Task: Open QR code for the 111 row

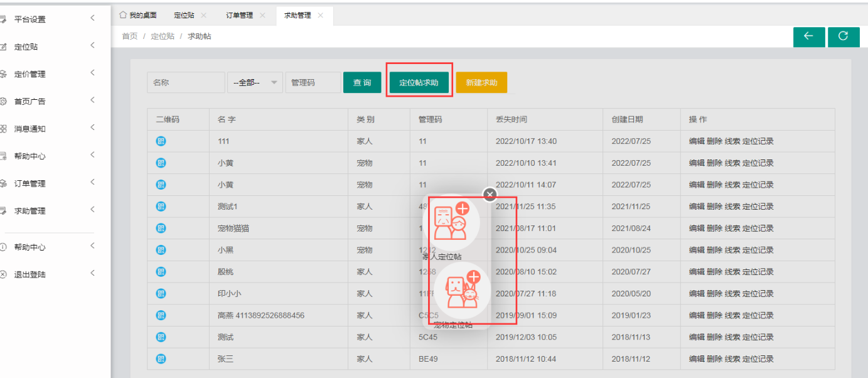Action: click(161, 141)
